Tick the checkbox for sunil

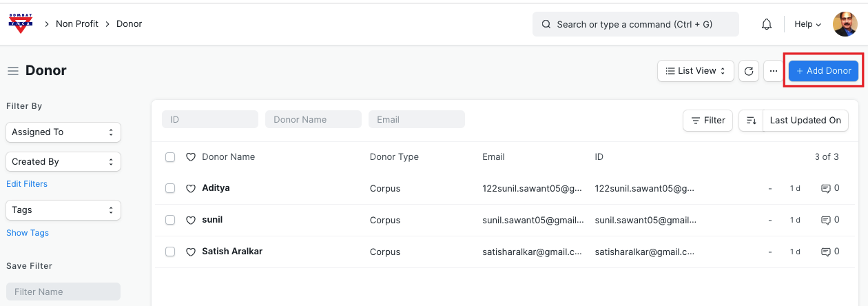tap(170, 221)
